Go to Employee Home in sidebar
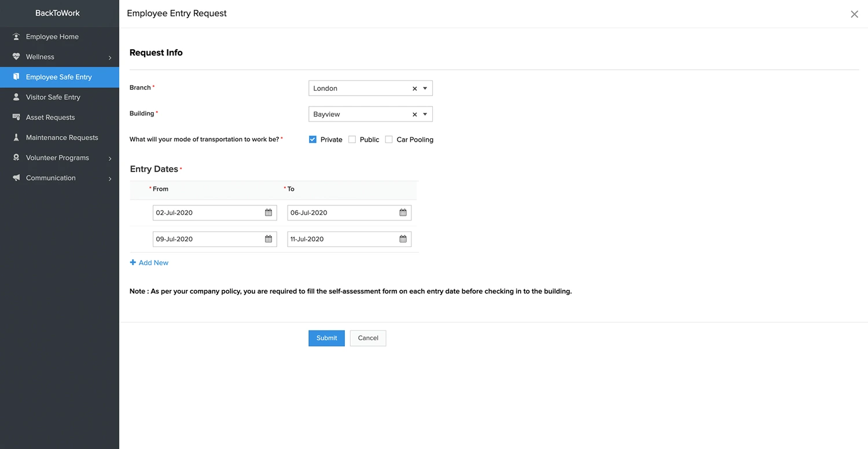Viewport: 868px width, 449px height. (x=52, y=36)
